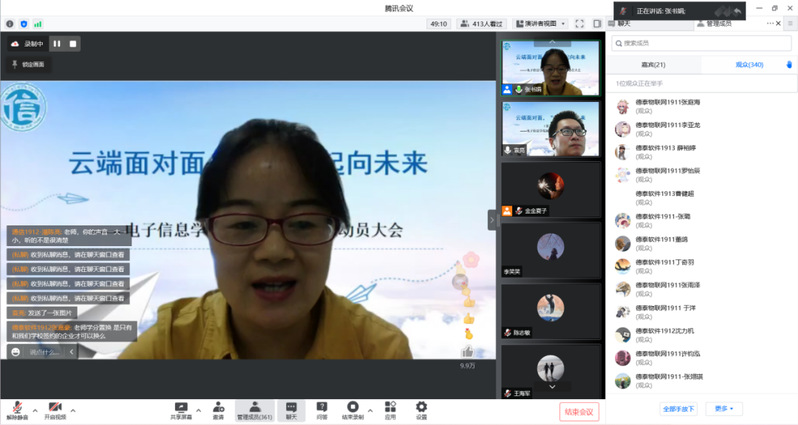Open the settings (设置) gear icon
Image resolution: width=798 pixels, height=425 pixels.
pyautogui.click(x=421, y=409)
